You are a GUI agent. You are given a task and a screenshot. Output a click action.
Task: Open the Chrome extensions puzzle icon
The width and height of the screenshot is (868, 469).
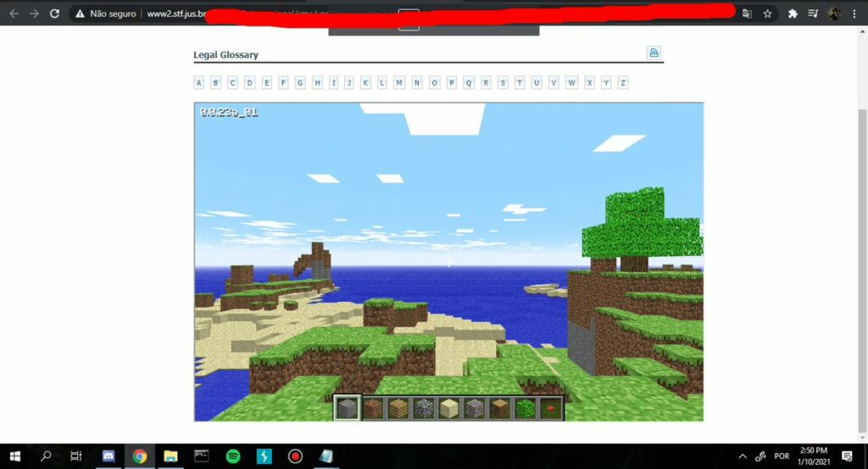(x=793, y=14)
